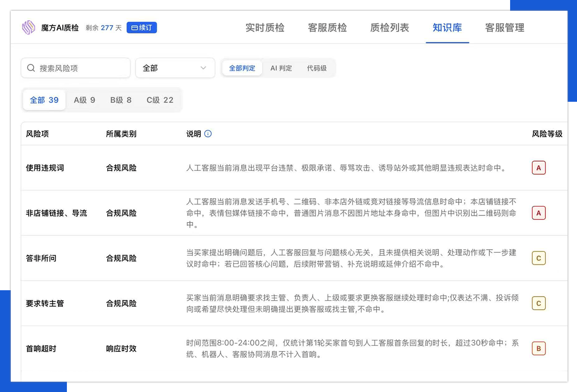Click 合规风险 category in 非店铺链接、导流 row

121,213
